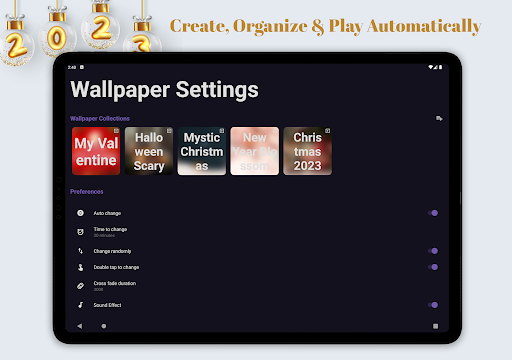The width and height of the screenshot is (512, 360).
Task: Toggle the Sound Effect switch
Action: 433,305
